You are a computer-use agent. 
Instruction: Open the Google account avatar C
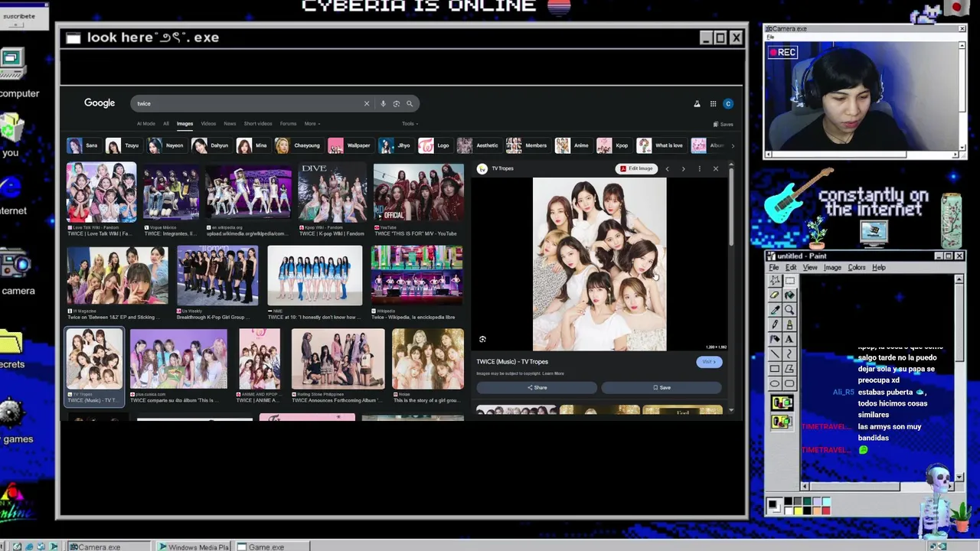[x=728, y=104]
